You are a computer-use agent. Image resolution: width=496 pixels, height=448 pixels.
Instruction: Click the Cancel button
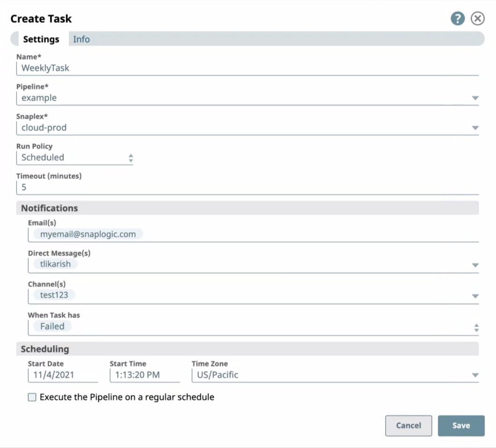[x=408, y=425]
